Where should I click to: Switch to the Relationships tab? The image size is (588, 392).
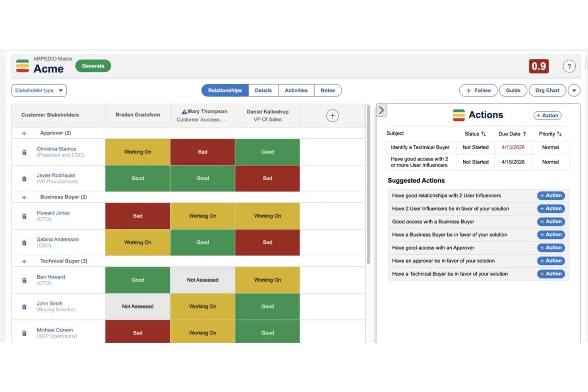coord(225,91)
